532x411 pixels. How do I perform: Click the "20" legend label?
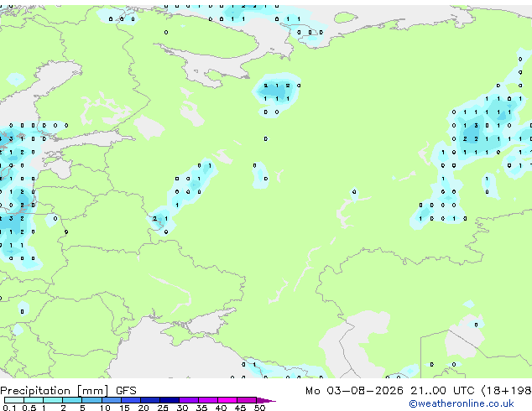click(x=143, y=408)
